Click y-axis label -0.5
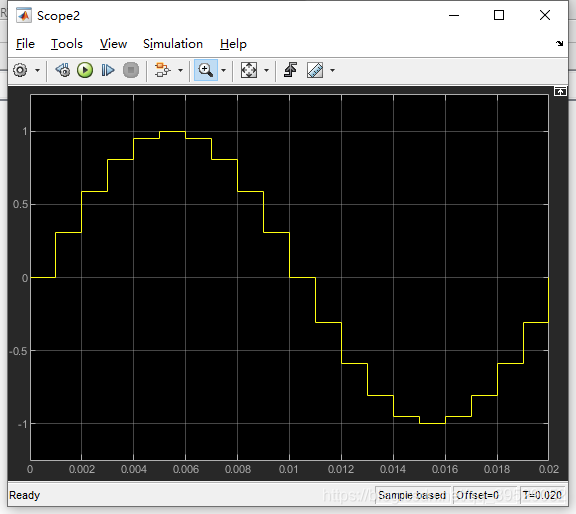The height and width of the screenshot is (514, 576). coord(18,351)
